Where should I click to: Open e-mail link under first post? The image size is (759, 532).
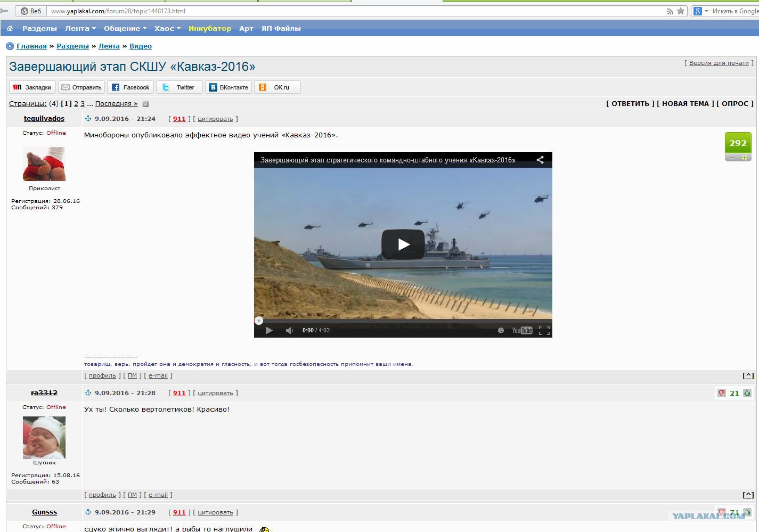click(x=158, y=375)
